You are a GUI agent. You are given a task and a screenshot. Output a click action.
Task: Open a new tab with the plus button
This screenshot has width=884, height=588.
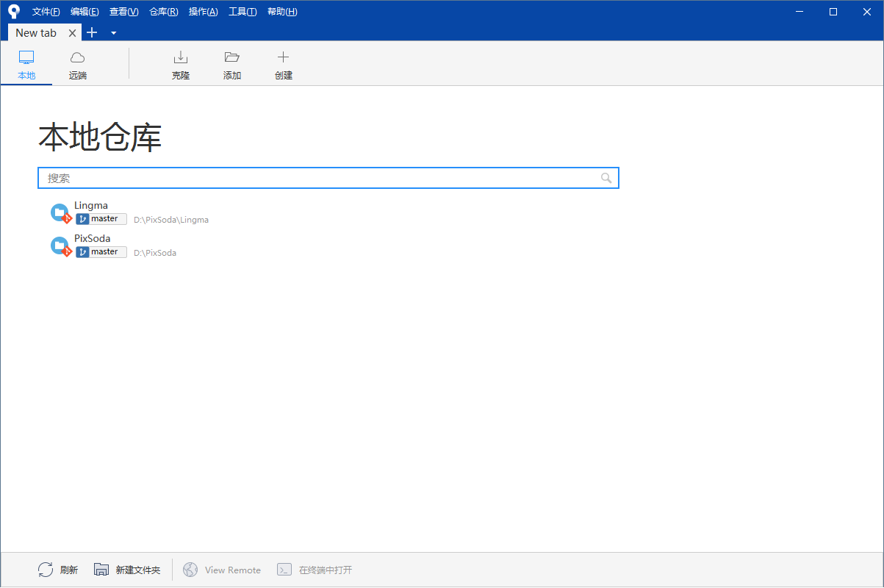tap(91, 32)
